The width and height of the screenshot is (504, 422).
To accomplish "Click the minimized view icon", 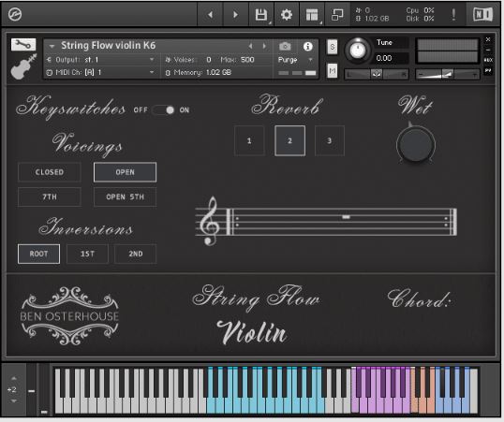I will (337, 14).
